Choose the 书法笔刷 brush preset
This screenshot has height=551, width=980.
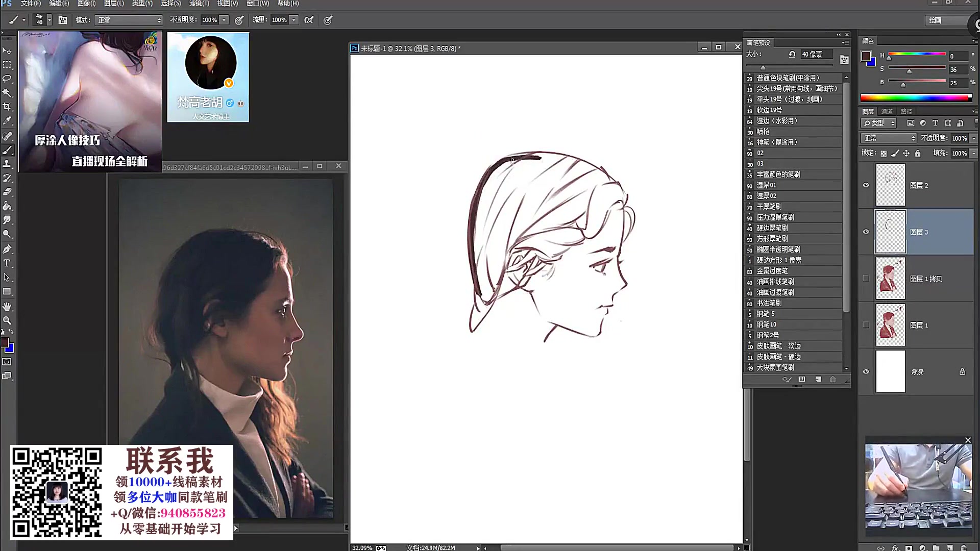(x=769, y=303)
